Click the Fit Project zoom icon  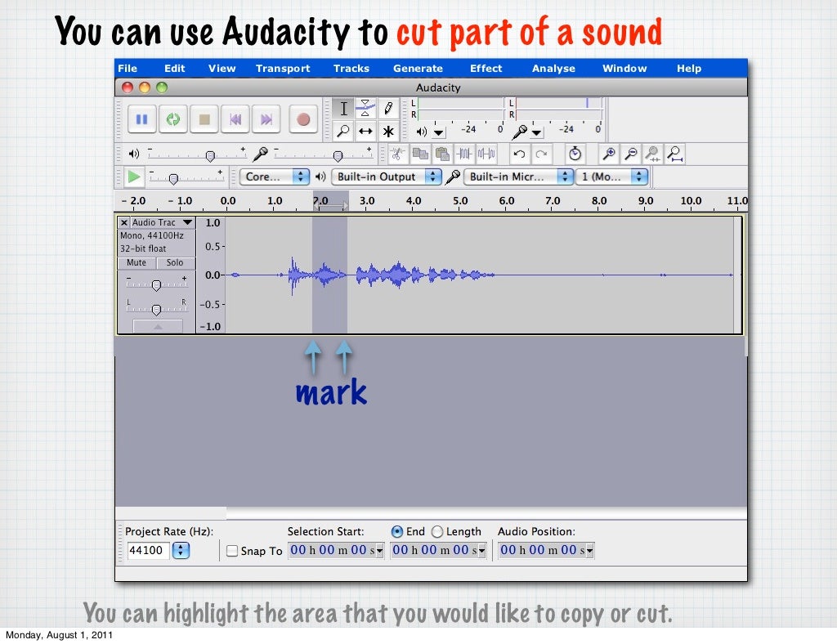pyautogui.click(x=674, y=154)
